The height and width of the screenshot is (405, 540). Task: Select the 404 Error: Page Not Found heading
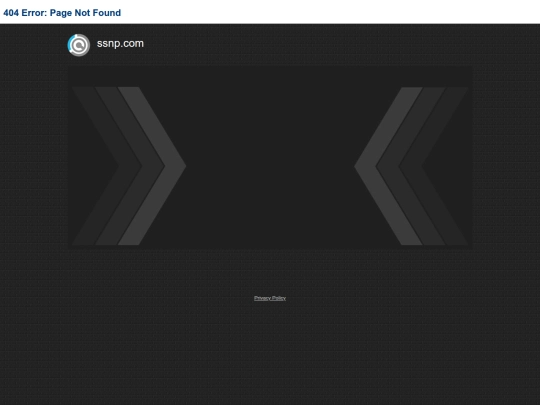click(x=62, y=13)
